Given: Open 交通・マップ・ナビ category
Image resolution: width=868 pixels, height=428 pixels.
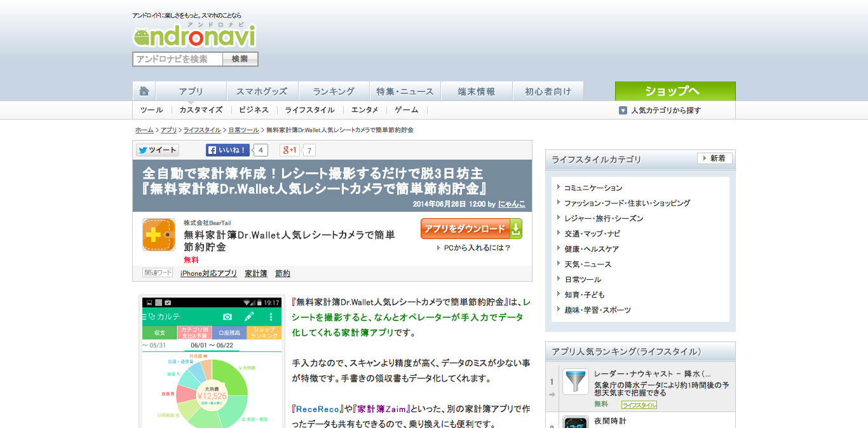Looking at the screenshot, I should (592, 234).
